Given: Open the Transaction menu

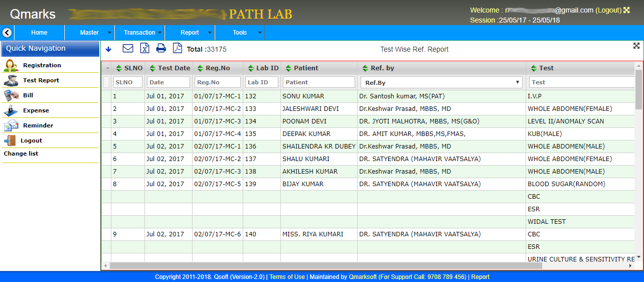Looking at the screenshot, I should (139, 33).
